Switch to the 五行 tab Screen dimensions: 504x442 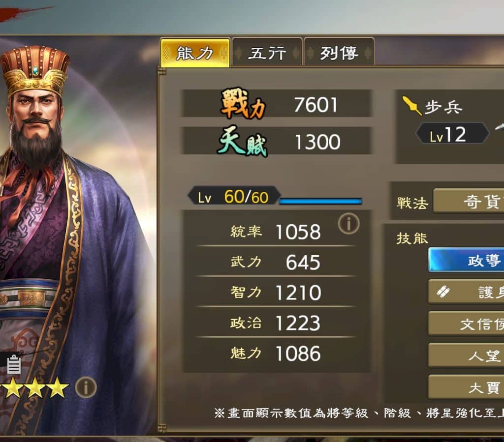pyautogui.click(x=267, y=53)
